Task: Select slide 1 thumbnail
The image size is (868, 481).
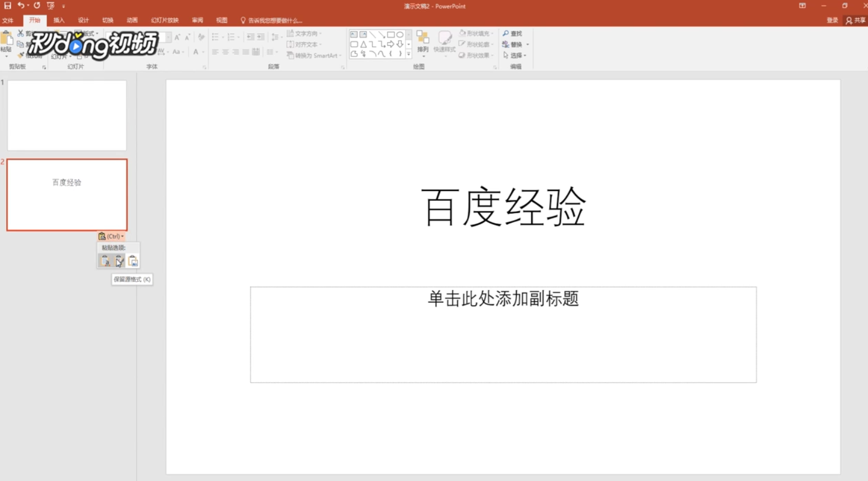Action: 67,116
